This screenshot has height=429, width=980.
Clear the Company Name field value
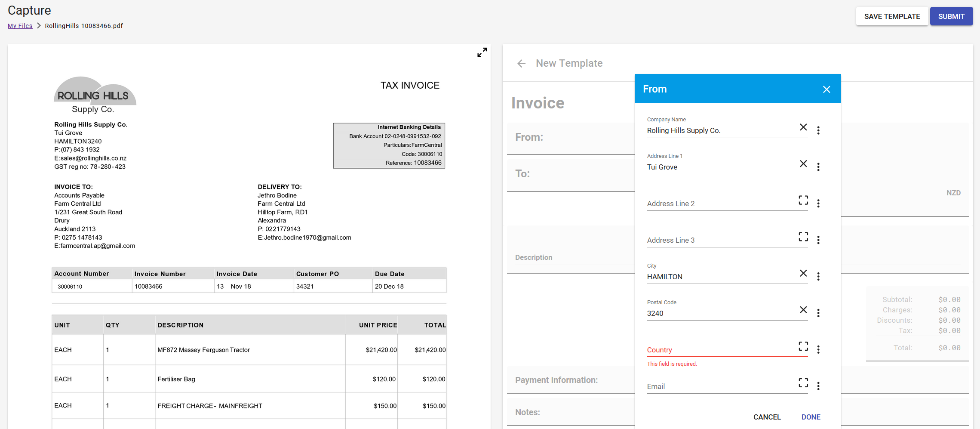coord(803,127)
